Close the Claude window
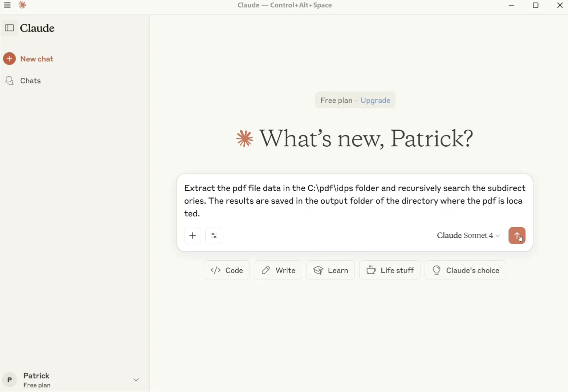 pos(560,5)
